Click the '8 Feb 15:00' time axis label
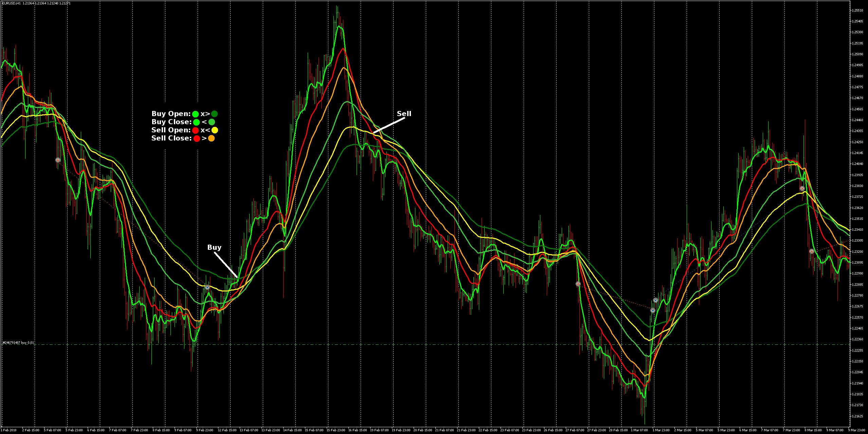 [161, 430]
